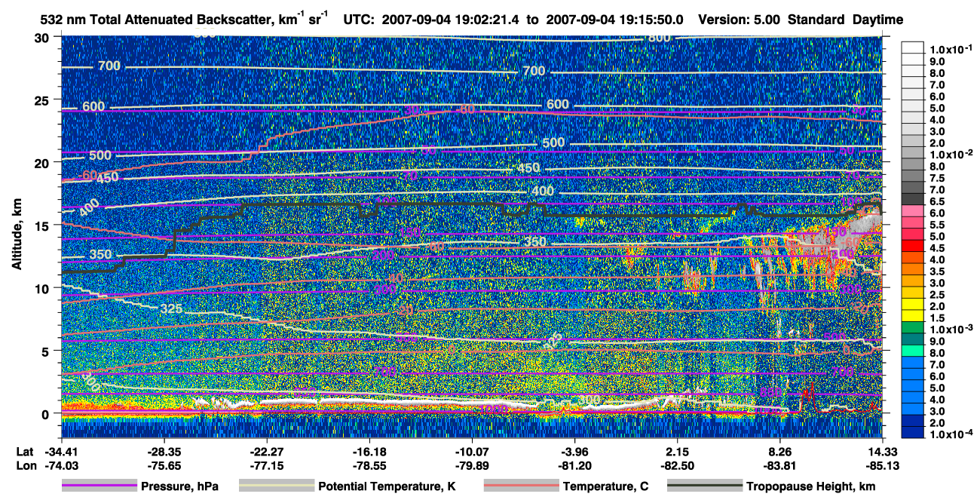Image resolution: width=980 pixels, height=503 pixels.
Task: Click the 'Tropopause Height, km' legend label
Action: (811, 486)
